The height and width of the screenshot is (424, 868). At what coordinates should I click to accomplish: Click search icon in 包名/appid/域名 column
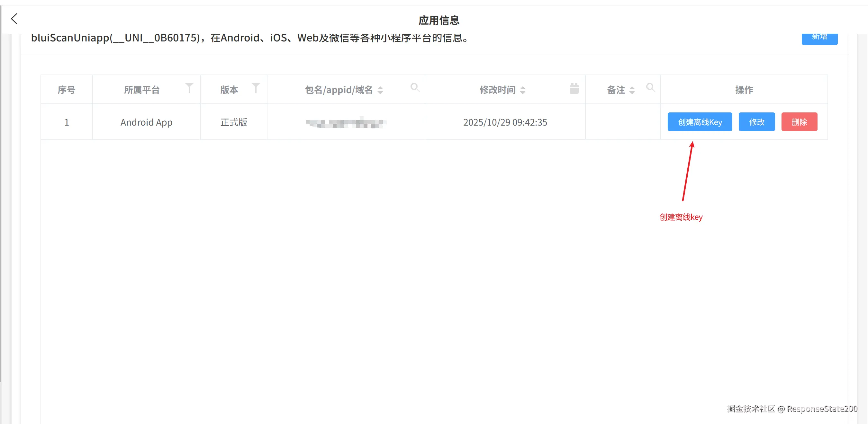pyautogui.click(x=415, y=88)
